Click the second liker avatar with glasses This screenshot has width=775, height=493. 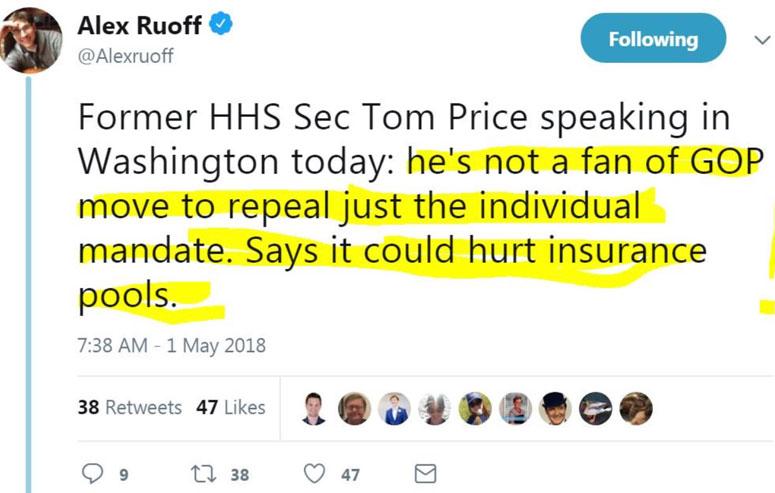point(354,408)
